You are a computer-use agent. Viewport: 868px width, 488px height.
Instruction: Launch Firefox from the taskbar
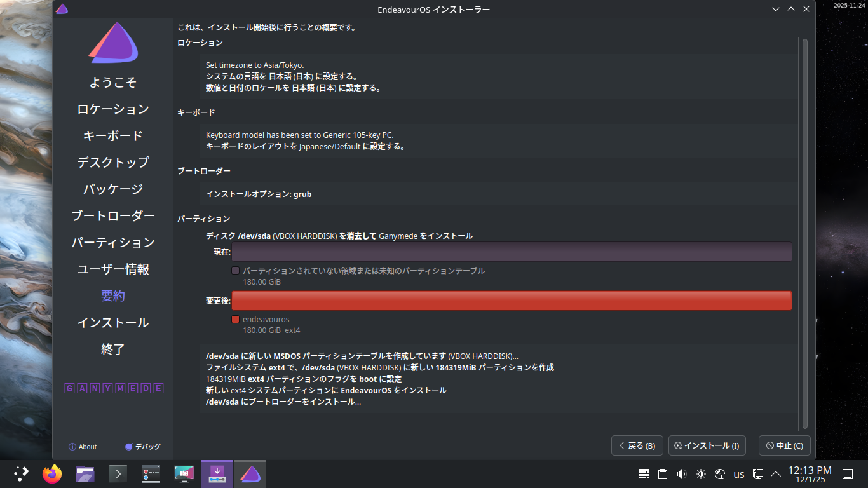[x=52, y=474]
